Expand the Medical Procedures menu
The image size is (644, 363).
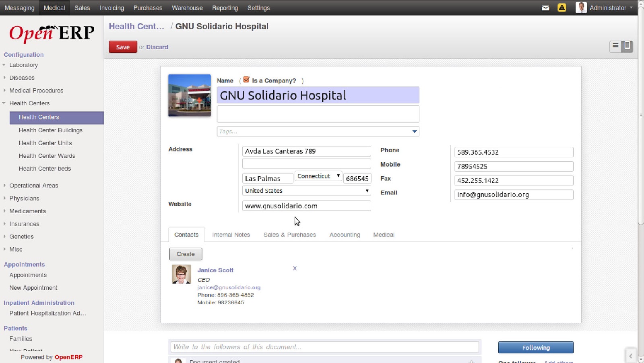coord(36,91)
